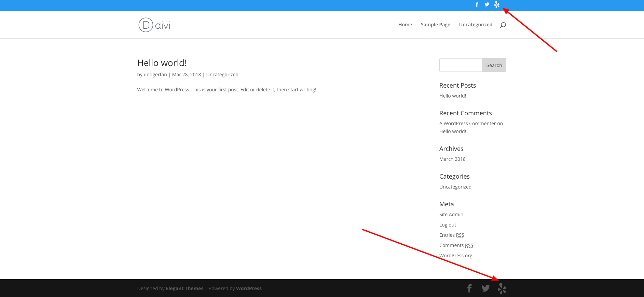Open Uncategorized category in post meta

coord(222,75)
